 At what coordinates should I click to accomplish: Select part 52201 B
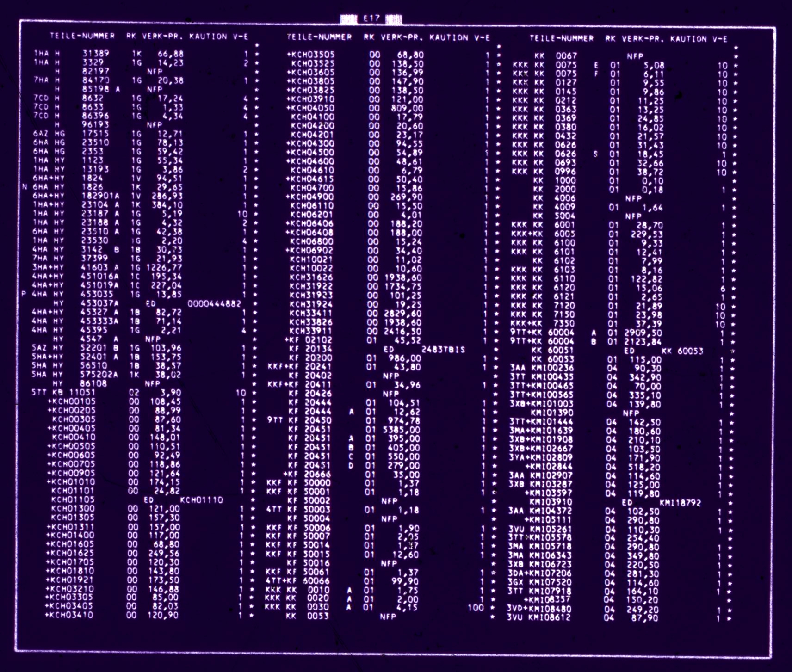pyautogui.click(x=99, y=348)
